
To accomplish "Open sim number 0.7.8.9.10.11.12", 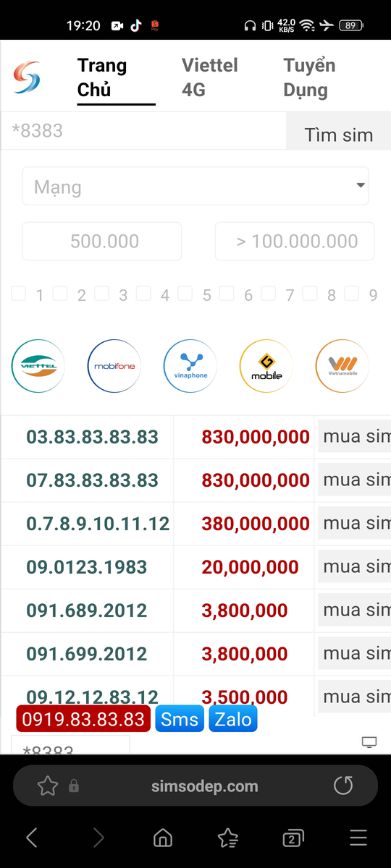I will coord(98,524).
